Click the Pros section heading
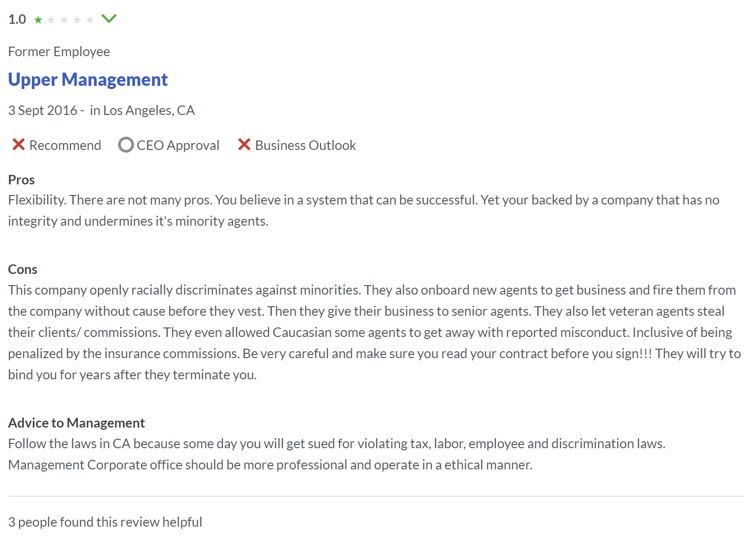The height and width of the screenshot is (542, 756). point(21,180)
